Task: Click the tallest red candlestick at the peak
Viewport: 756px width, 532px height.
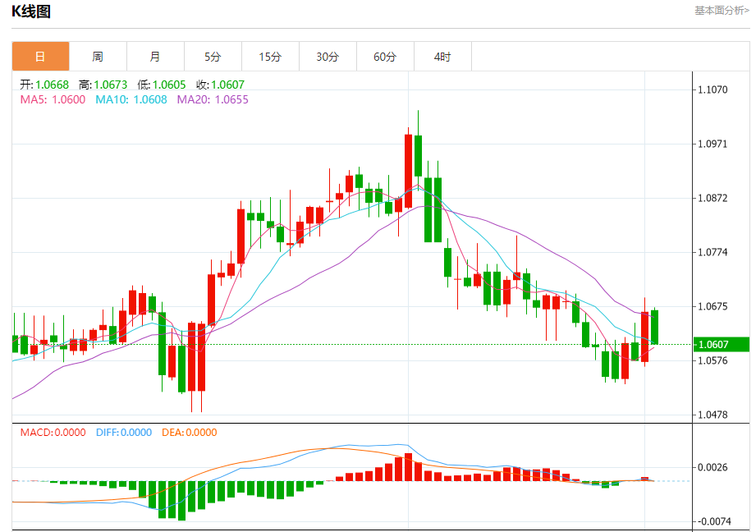Action: tap(409, 172)
